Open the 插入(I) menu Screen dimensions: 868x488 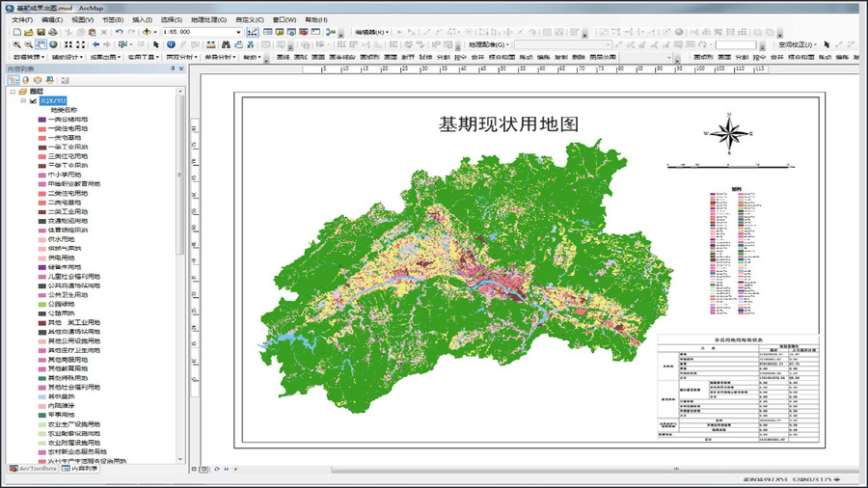143,20
